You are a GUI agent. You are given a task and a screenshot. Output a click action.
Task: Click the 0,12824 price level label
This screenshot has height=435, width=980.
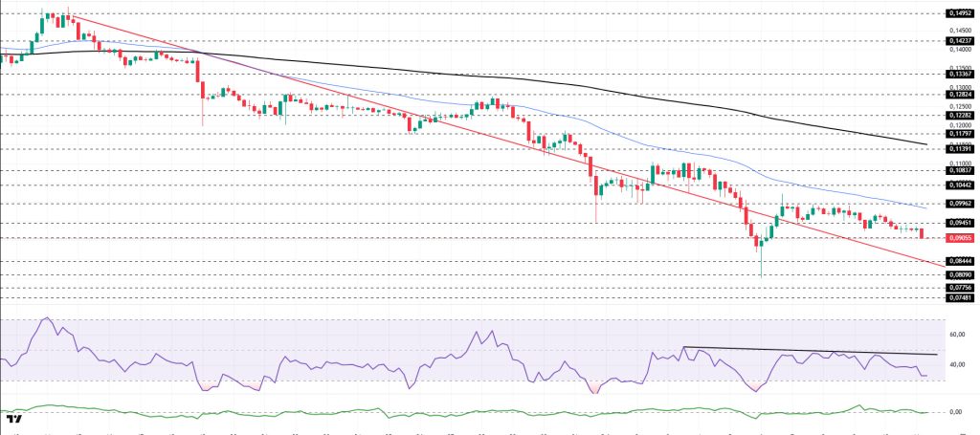[960, 94]
